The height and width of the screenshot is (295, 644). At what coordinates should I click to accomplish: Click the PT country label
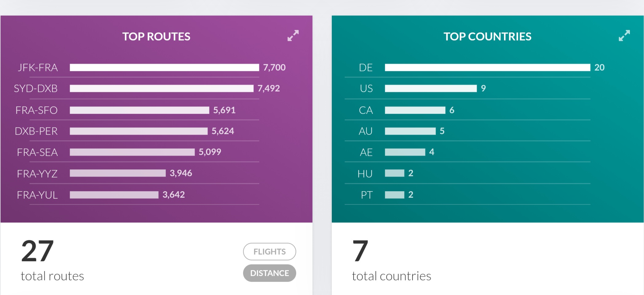pos(367,195)
